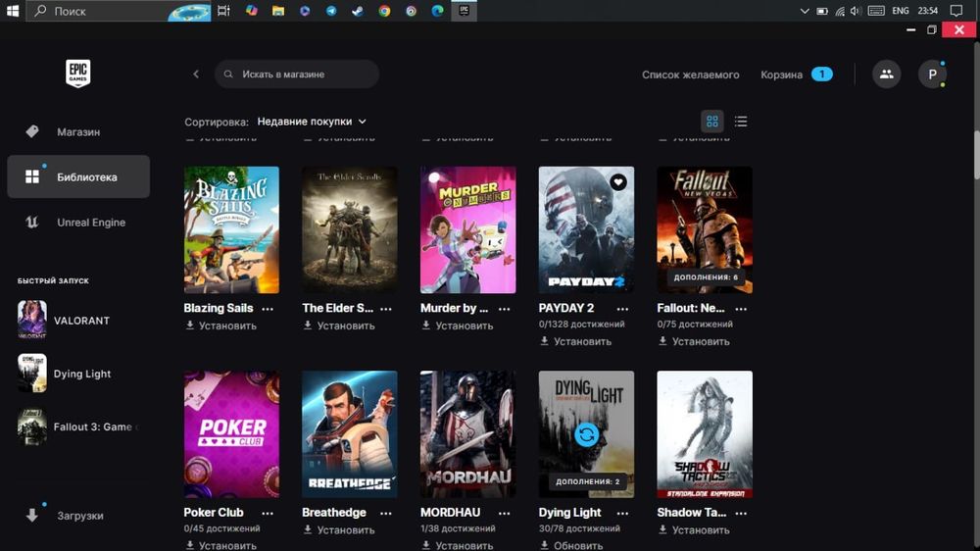Click the Epic Games logo

tap(78, 74)
